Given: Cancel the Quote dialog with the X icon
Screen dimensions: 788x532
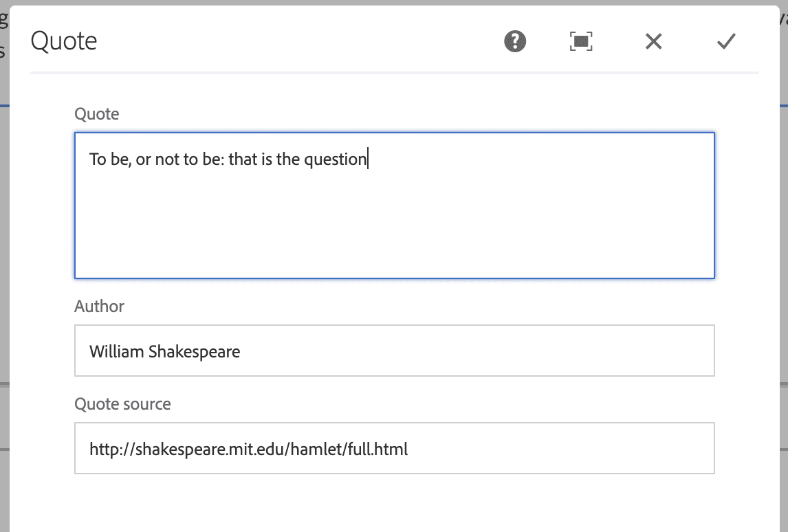Looking at the screenshot, I should coord(653,41).
